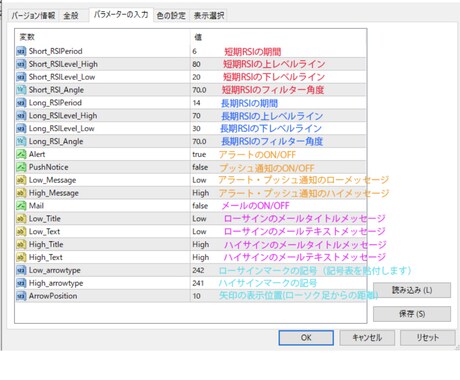Click the integer icon beside High_arrowtype

pos(21,283)
